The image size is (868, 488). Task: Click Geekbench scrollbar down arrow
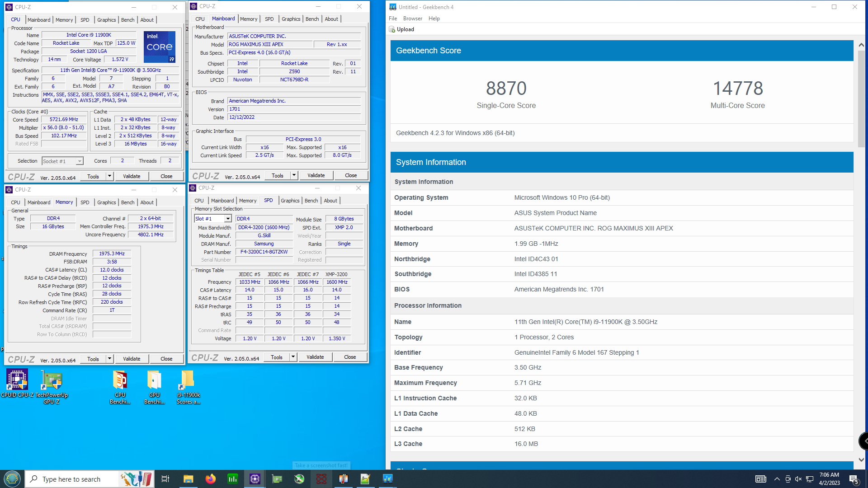pos(861,460)
